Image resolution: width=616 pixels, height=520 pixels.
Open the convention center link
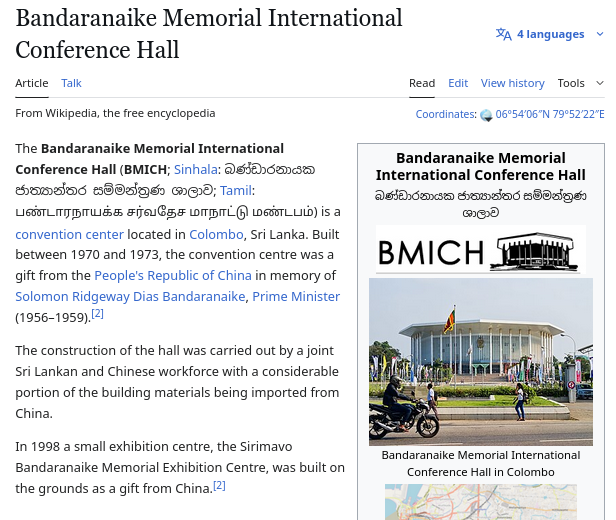tap(70, 234)
